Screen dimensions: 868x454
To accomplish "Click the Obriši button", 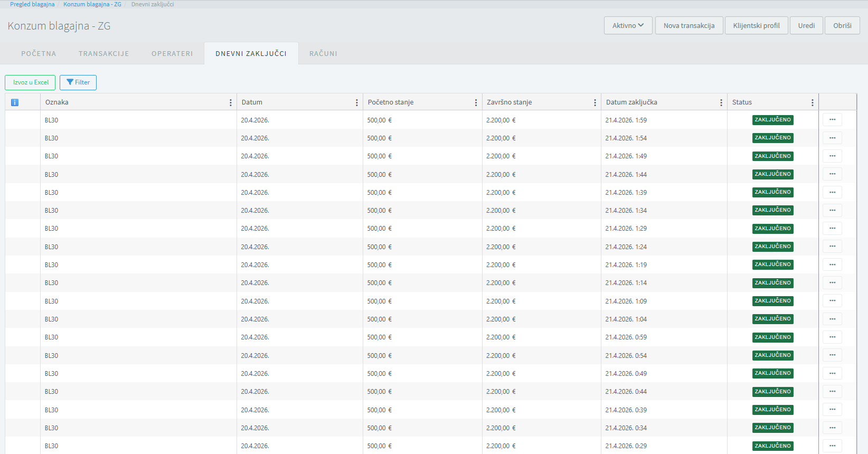I will 842,25.
